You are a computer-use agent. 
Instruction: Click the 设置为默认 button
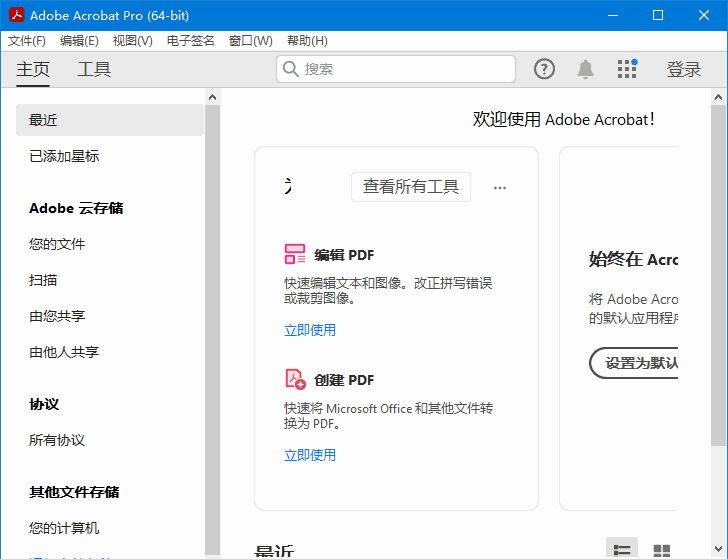click(634, 363)
